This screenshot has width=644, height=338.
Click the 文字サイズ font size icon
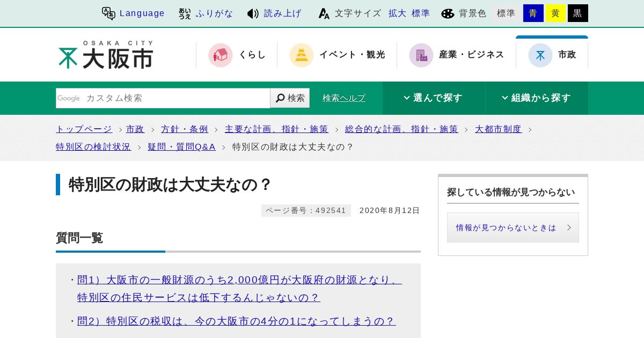click(x=324, y=13)
